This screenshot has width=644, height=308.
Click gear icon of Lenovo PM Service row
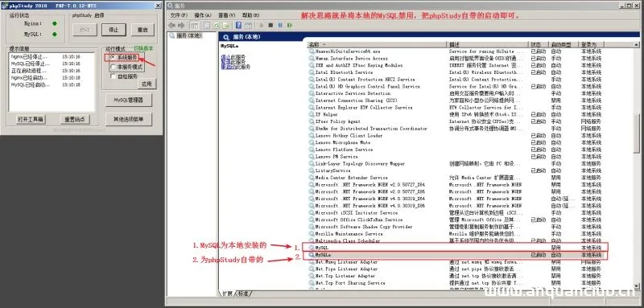(x=312, y=157)
